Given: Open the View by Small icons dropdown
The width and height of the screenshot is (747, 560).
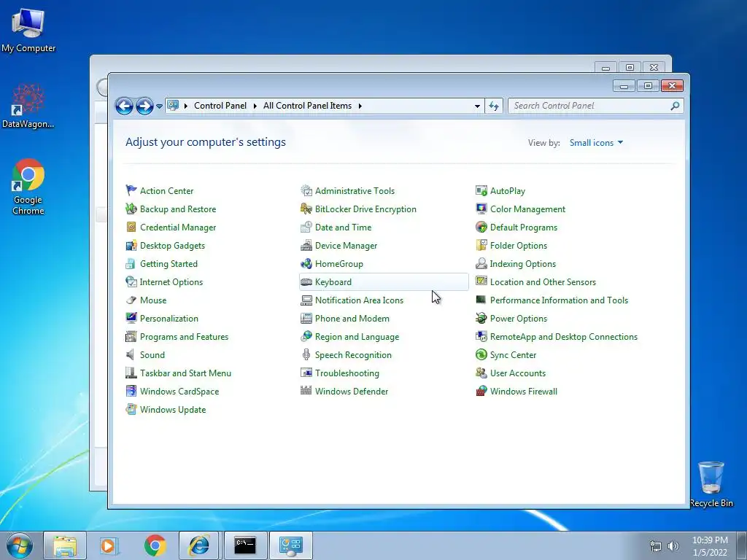Looking at the screenshot, I should point(597,143).
